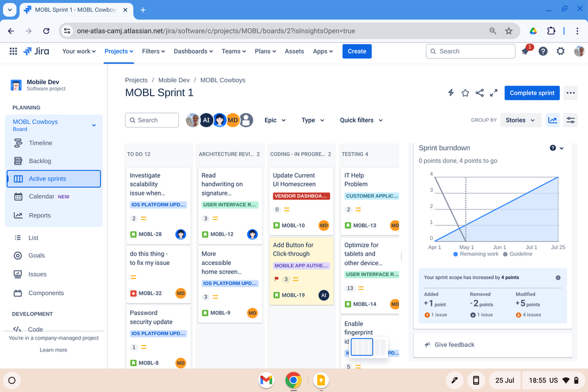The width and height of the screenshot is (588, 392).
Task: Click the automation lightning bolt icon
Action: [451, 92]
